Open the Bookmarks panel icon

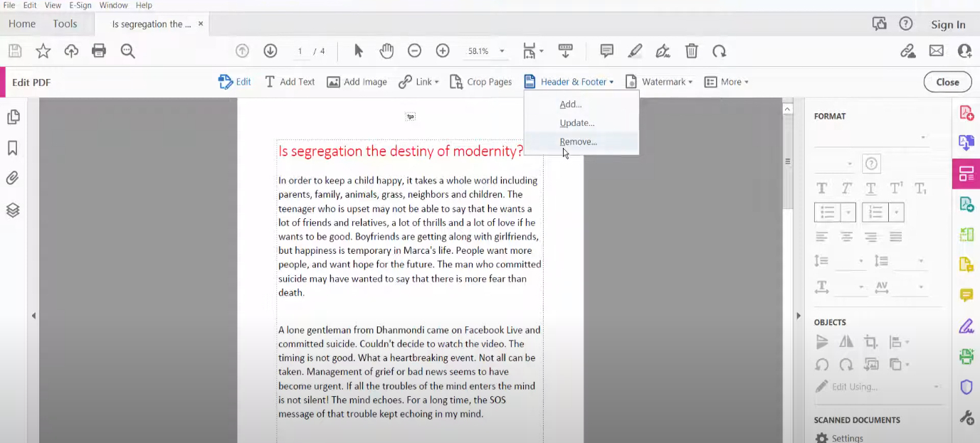pyautogui.click(x=13, y=148)
